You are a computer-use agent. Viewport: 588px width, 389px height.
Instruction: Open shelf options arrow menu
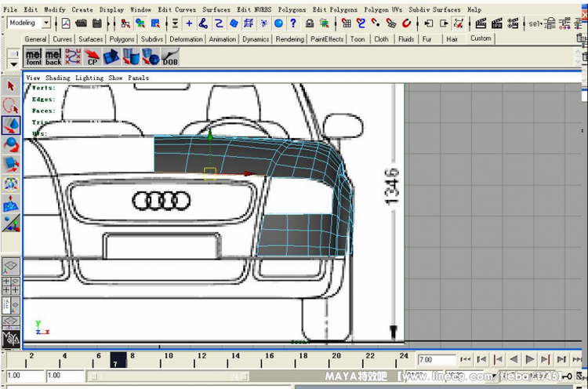[x=14, y=64]
